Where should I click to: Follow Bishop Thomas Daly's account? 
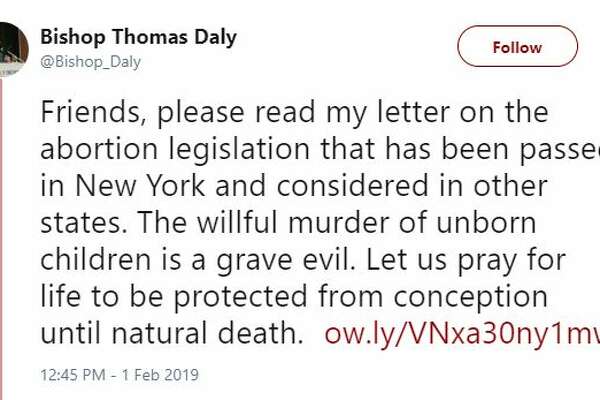pyautogui.click(x=517, y=46)
